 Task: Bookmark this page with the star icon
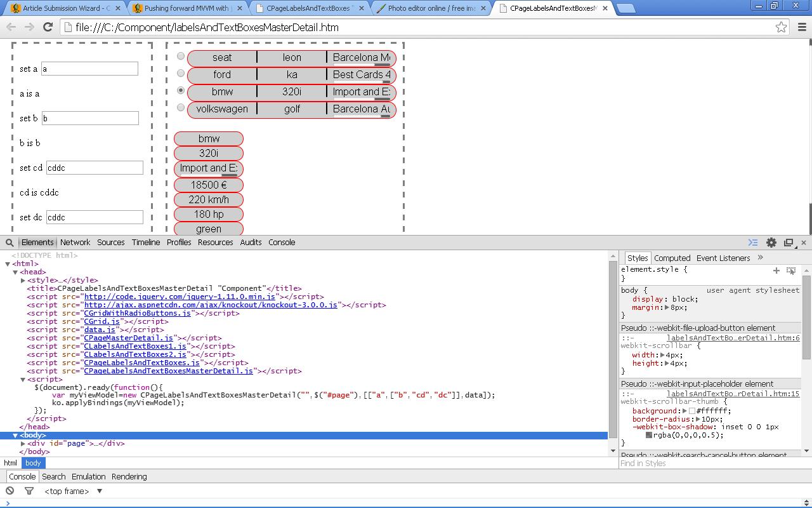(x=781, y=27)
